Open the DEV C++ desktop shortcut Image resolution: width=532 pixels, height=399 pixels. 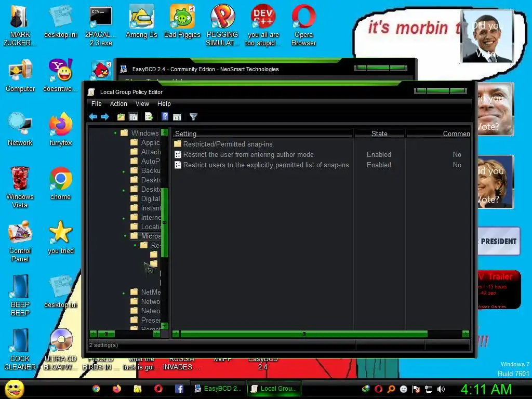[263, 25]
